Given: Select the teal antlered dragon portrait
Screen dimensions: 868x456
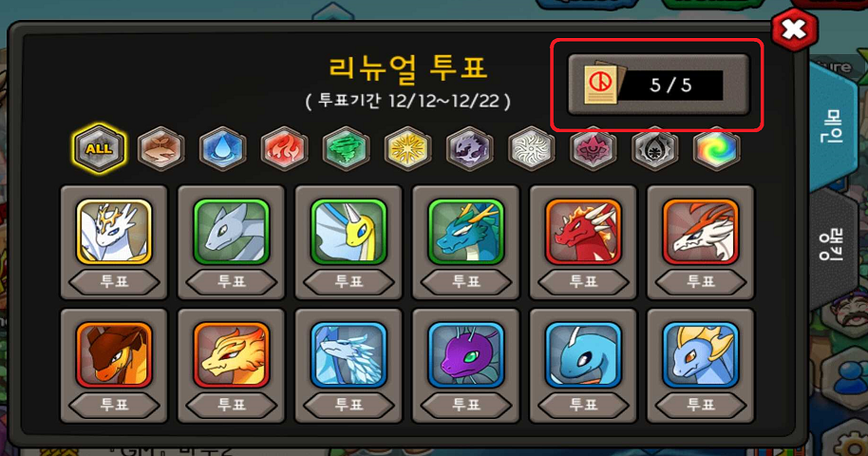Looking at the screenshot, I should (x=466, y=232).
